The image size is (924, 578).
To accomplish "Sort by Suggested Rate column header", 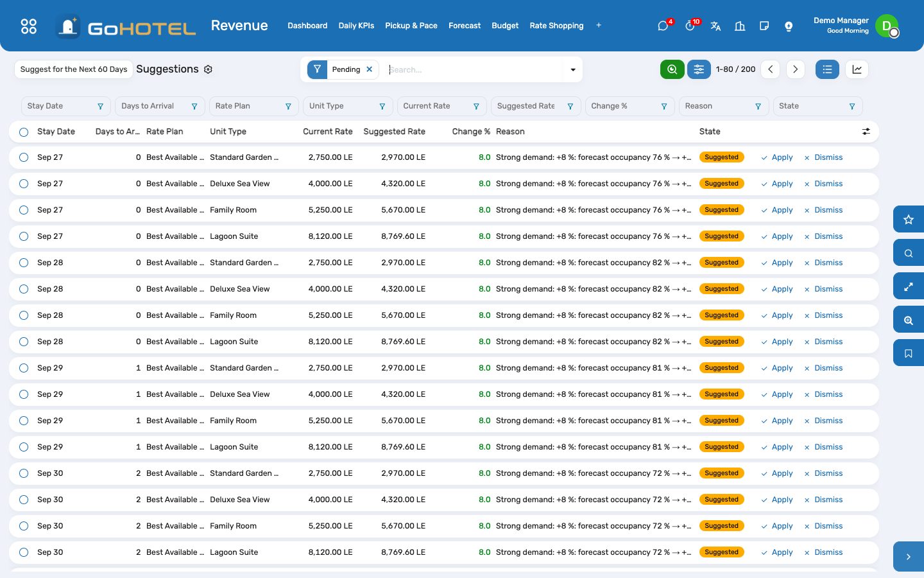I will (x=394, y=132).
